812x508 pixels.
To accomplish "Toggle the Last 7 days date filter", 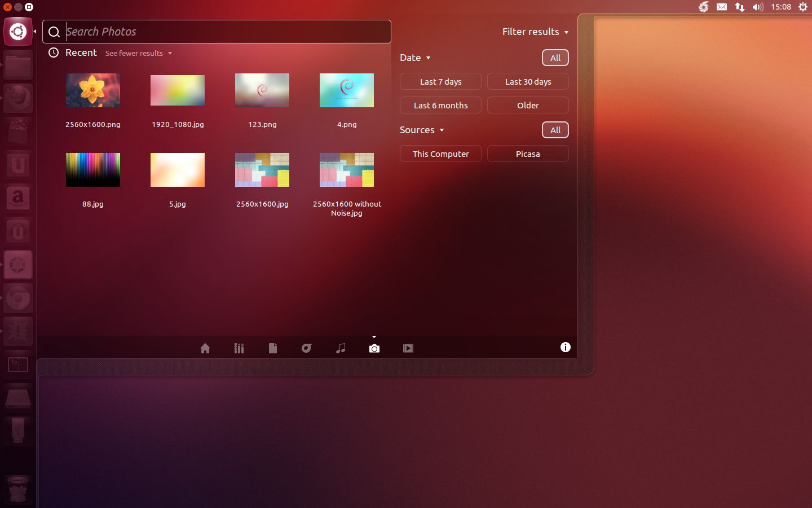I will 440,82.
